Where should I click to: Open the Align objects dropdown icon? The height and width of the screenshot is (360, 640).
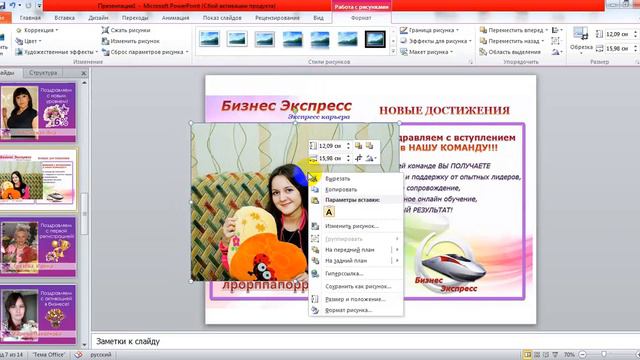click(557, 30)
